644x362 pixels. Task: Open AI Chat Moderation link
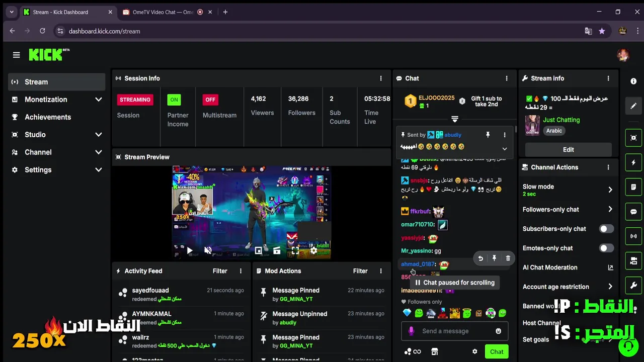pos(568,267)
